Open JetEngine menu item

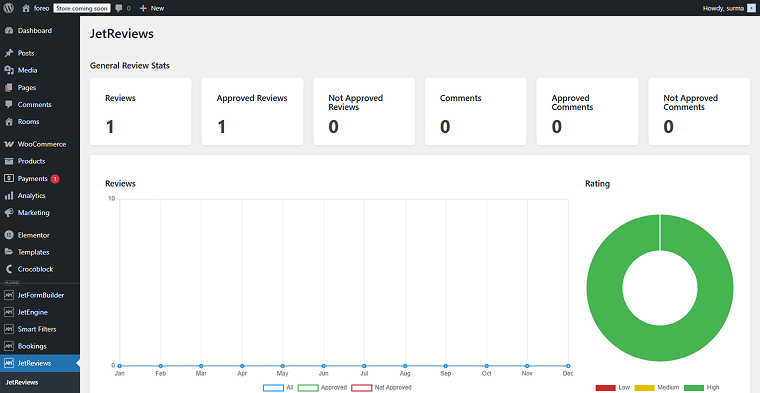(x=40, y=312)
